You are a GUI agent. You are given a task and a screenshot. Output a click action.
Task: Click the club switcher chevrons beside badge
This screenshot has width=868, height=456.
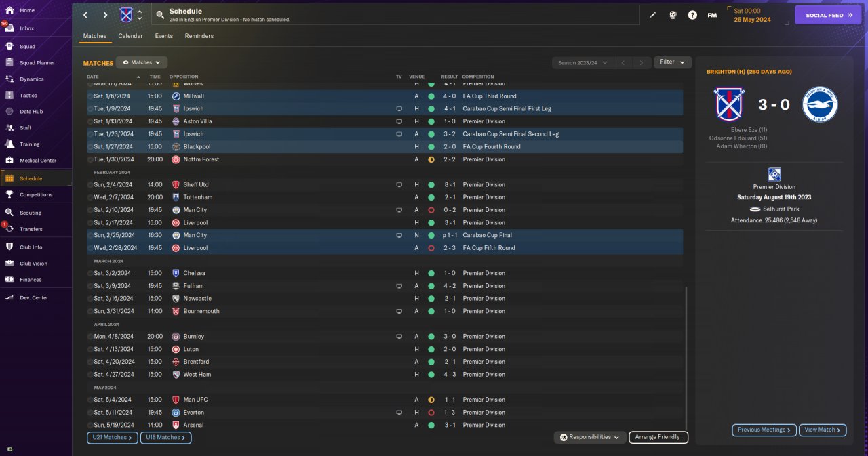[x=140, y=15]
